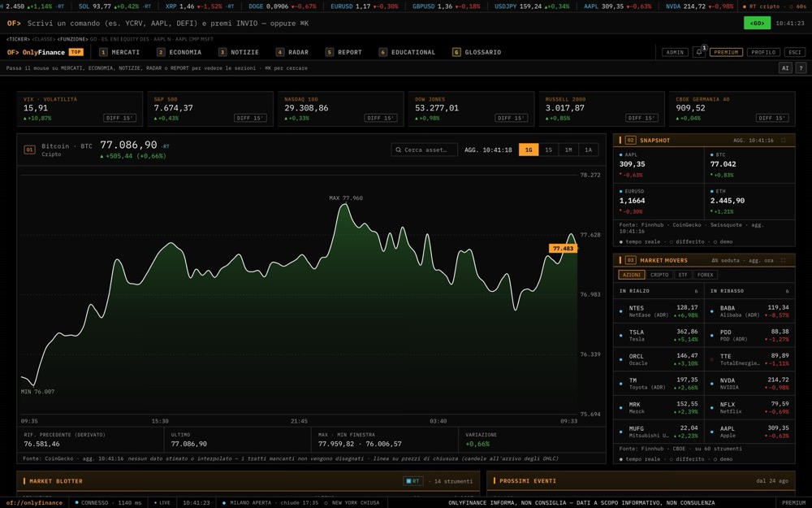Click the command input field at top

pyautogui.click(x=381, y=24)
